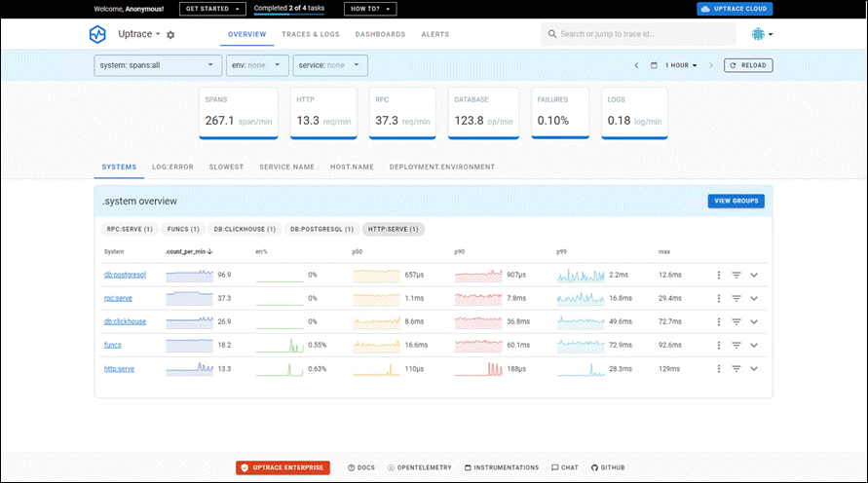Viewport: 868px width, 483px height.
Task: Click filter icon in rpc:serve row
Action: (736, 298)
